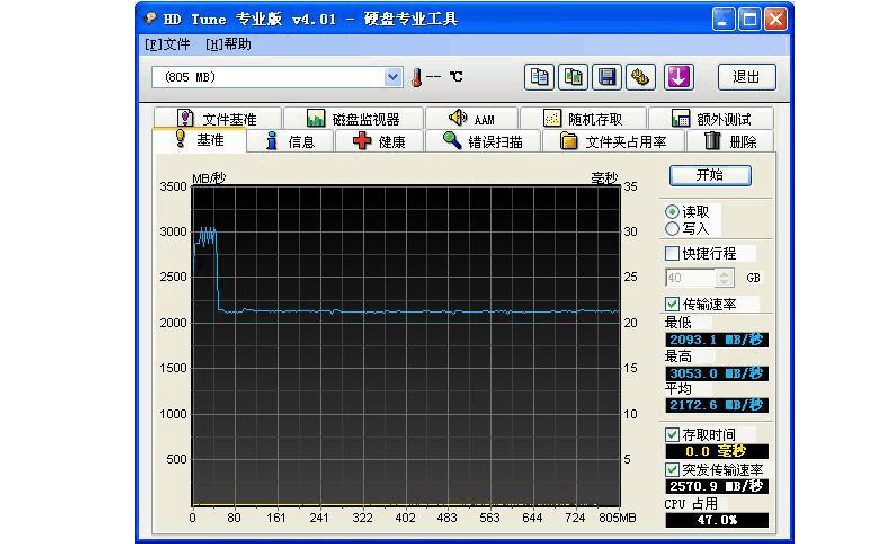Open the options wrench icon

click(x=641, y=77)
